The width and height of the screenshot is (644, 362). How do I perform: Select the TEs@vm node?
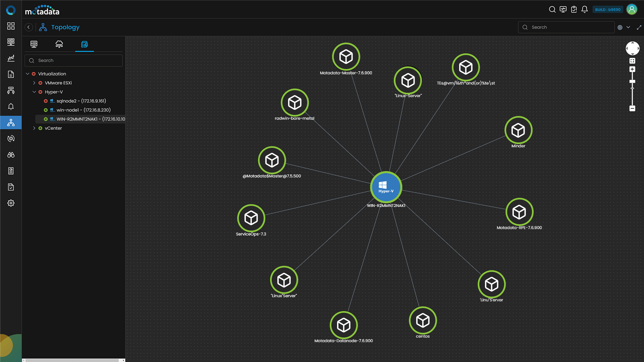[x=466, y=67]
